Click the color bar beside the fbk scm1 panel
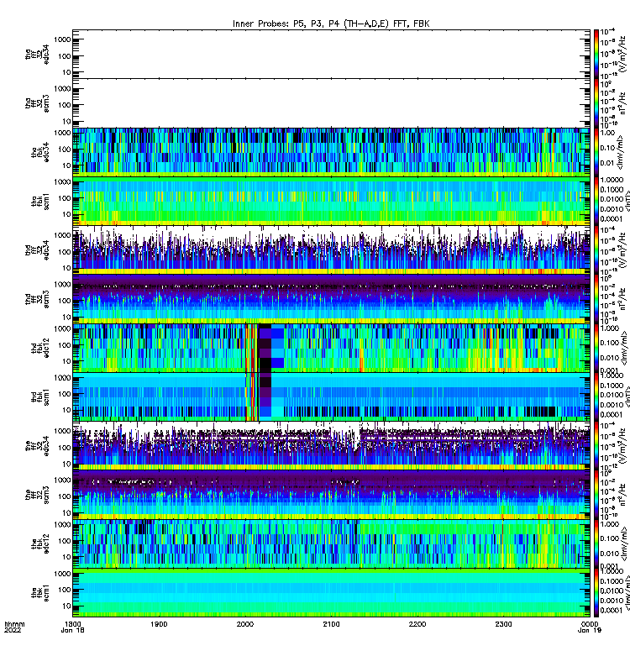This screenshot has height=672, width=630. [x=596, y=593]
